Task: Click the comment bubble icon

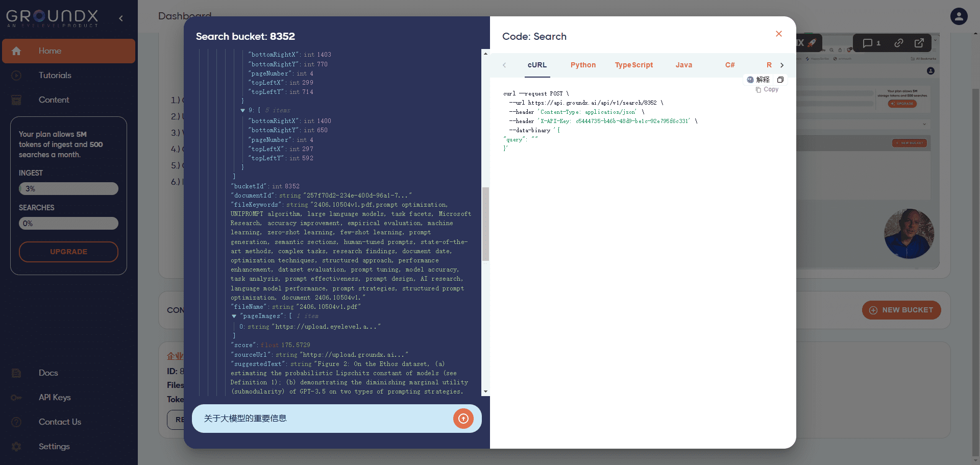Action: (867, 43)
